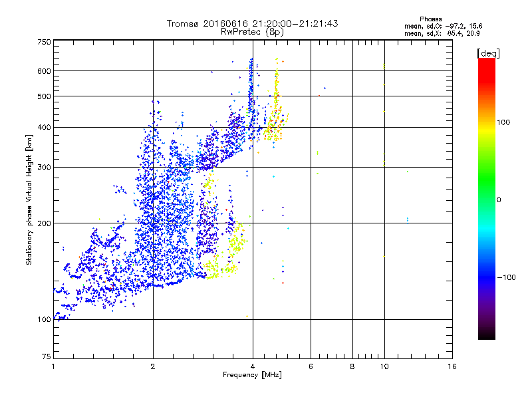The height and width of the screenshot is (399, 532).
Task: Click the frequency axis tick label '10'
Action: pos(384,366)
